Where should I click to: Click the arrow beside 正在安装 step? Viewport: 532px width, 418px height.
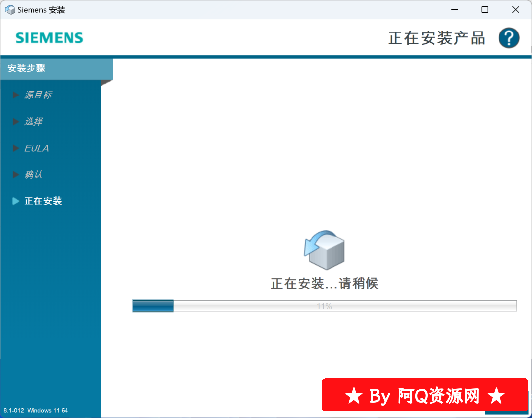click(x=16, y=201)
